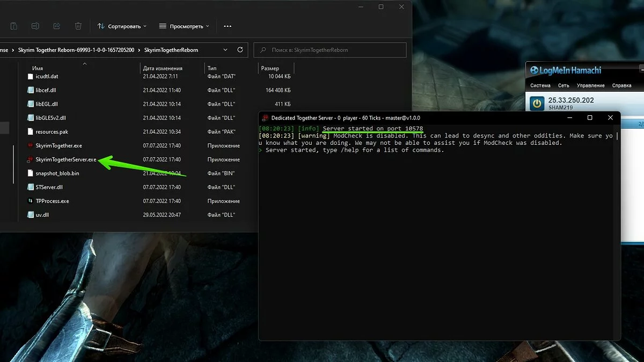644x362 pixels.
Task: Refresh the SkyrimTogetherReborn folder view
Action: pos(240,50)
